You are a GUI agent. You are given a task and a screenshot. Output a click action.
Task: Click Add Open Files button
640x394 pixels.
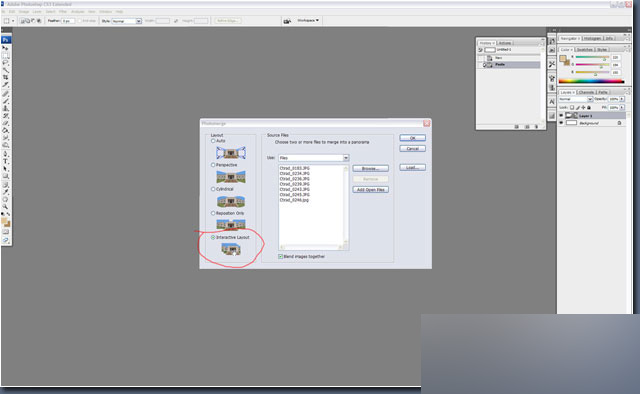371,189
